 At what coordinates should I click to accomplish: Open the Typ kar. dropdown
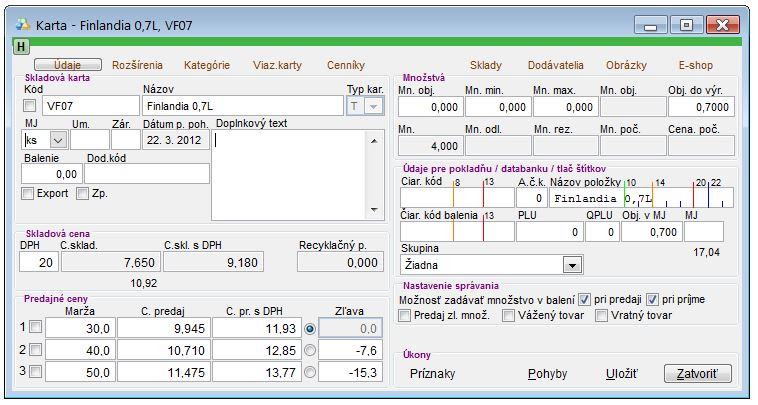[x=374, y=106]
